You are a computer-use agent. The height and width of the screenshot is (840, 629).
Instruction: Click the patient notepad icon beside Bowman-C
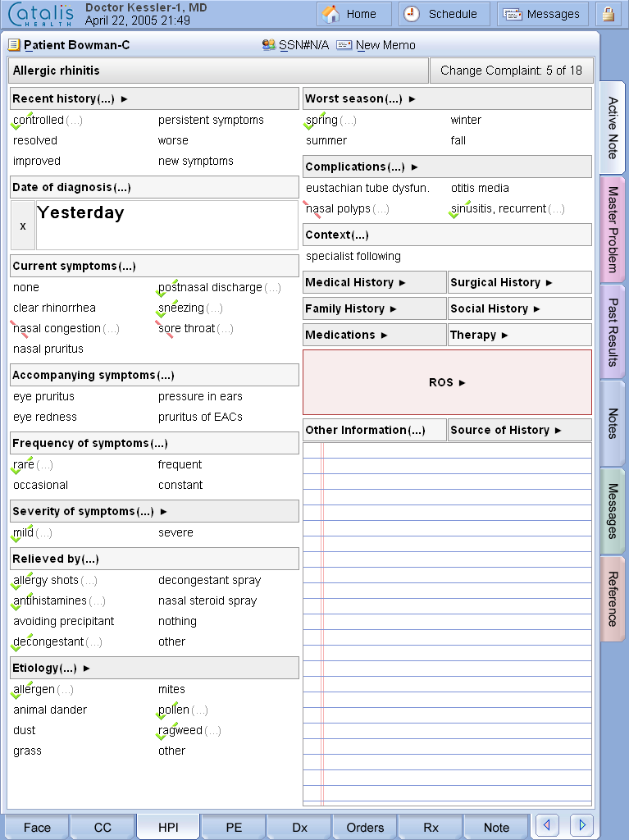point(15,45)
